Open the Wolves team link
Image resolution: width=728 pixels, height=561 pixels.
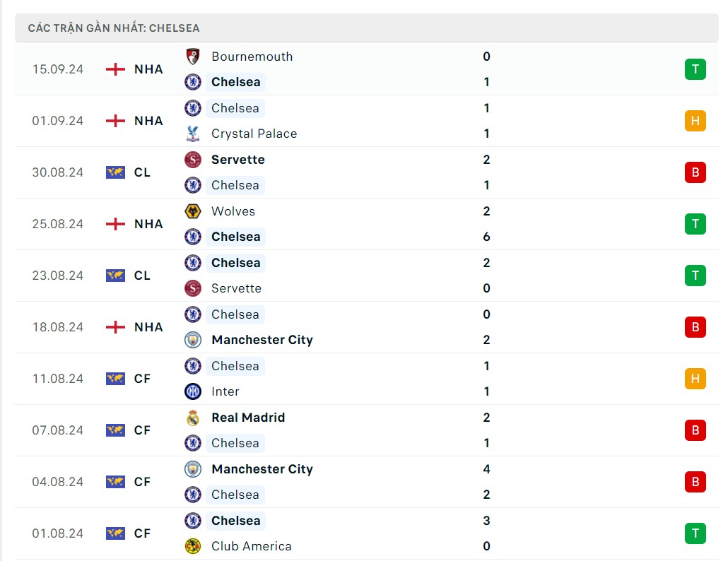coord(233,211)
